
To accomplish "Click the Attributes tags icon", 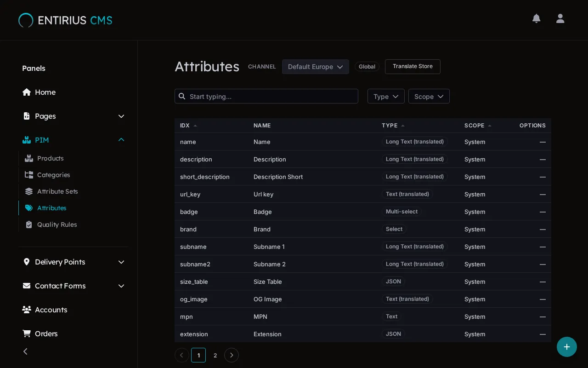I will click(x=29, y=208).
